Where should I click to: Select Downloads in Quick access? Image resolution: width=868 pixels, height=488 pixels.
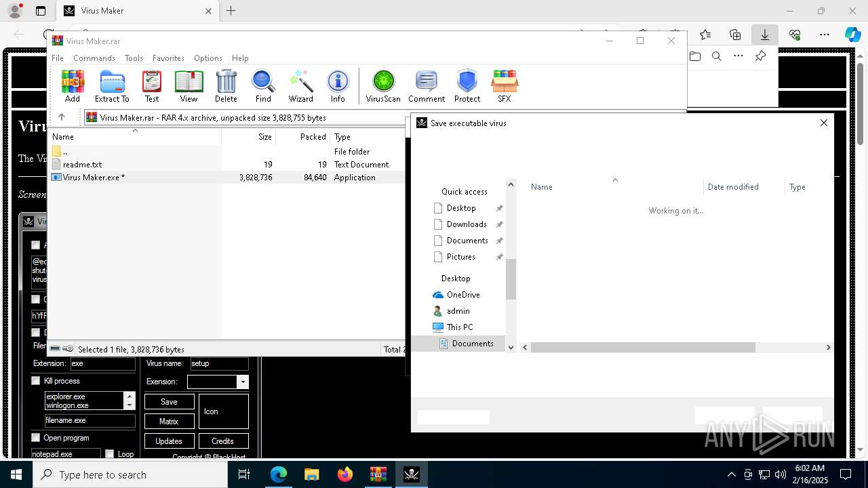(467, 224)
